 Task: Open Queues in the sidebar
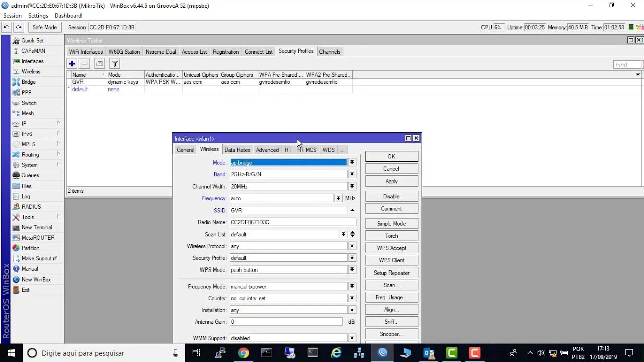tap(30, 175)
